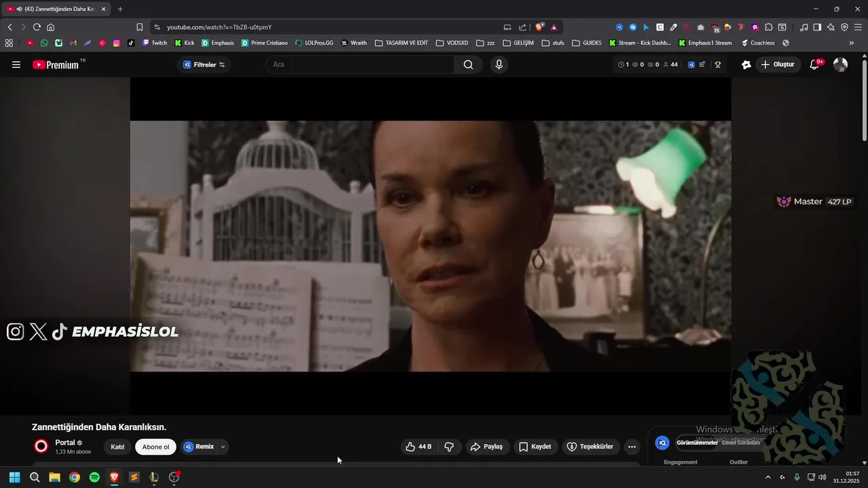The height and width of the screenshot is (488, 868).
Task: Send thanks via Teşekkürler button
Action: tap(590, 447)
